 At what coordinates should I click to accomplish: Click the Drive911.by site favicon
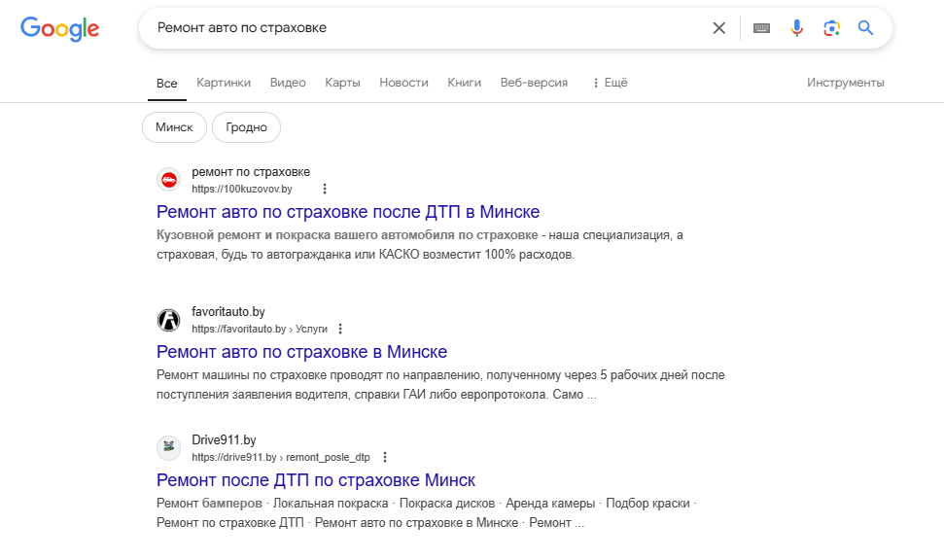(169, 448)
